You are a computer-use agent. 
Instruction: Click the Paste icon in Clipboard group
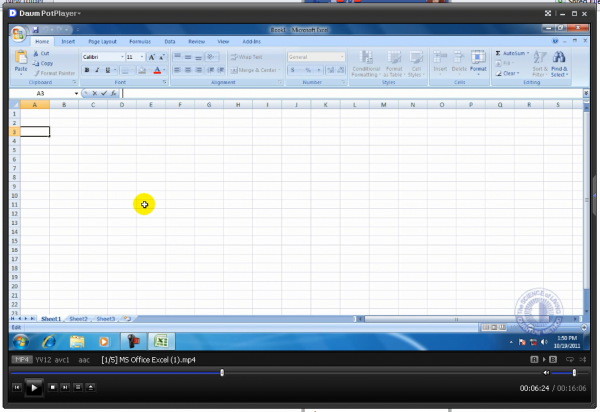click(x=21, y=57)
